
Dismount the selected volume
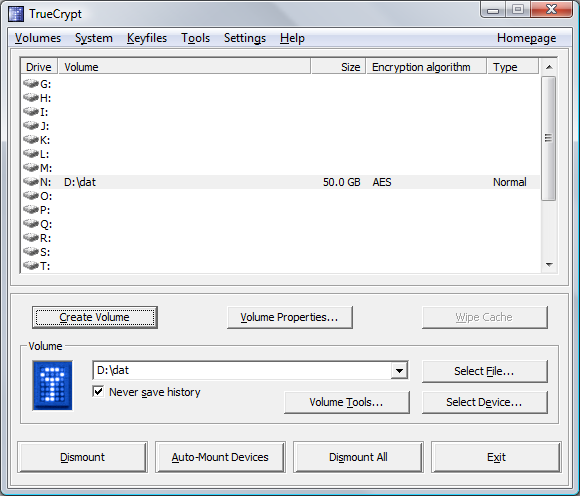[x=82, y=457]
